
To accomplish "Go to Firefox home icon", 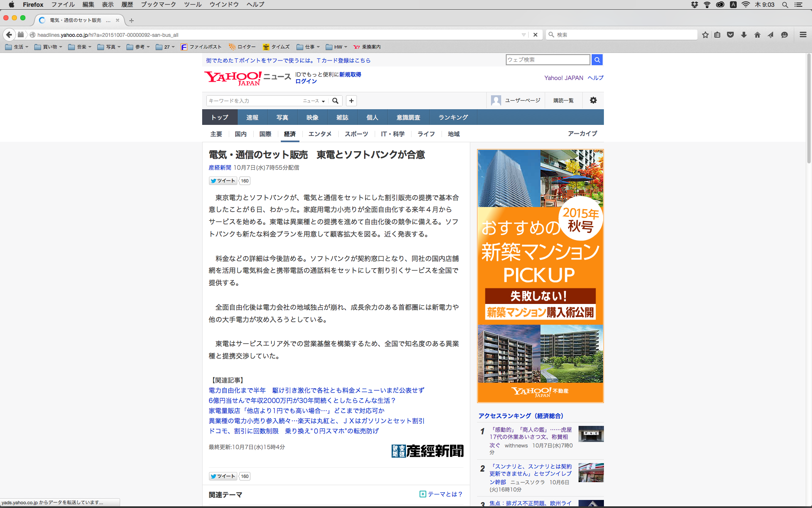I will click(757, 35).
